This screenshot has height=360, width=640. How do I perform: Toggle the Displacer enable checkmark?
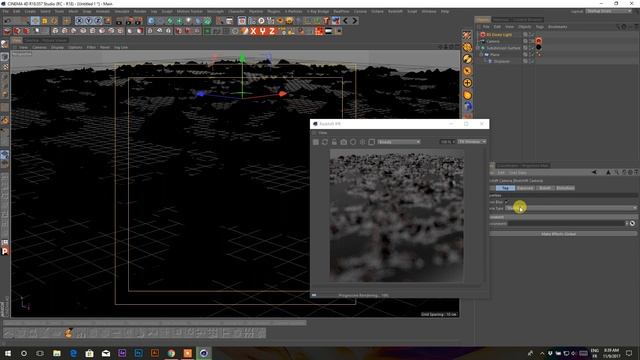click(532, 61)
